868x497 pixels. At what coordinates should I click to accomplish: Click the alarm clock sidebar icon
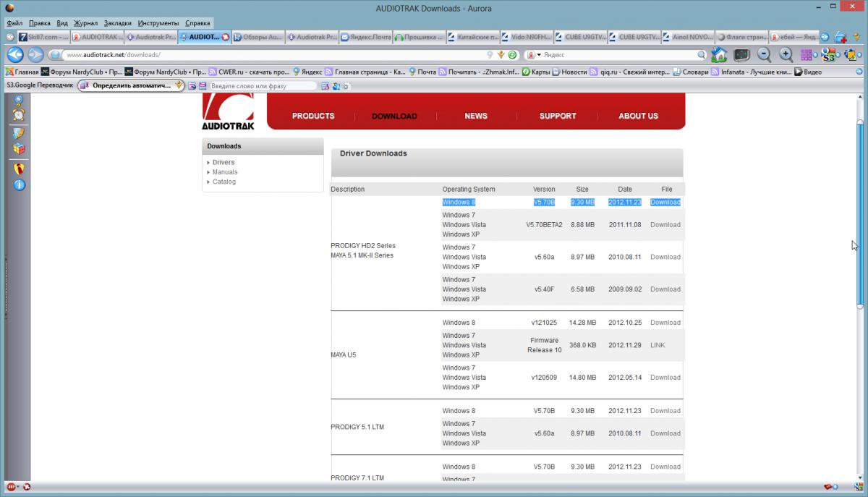click(18, 114)
